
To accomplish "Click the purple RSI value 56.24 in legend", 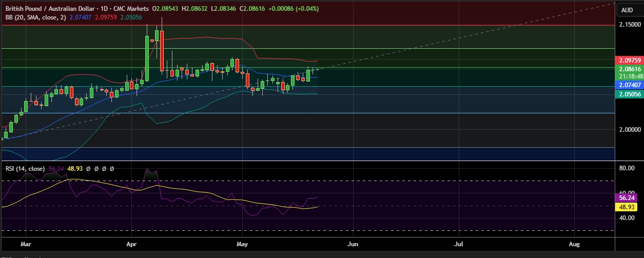I will [55, 168].
